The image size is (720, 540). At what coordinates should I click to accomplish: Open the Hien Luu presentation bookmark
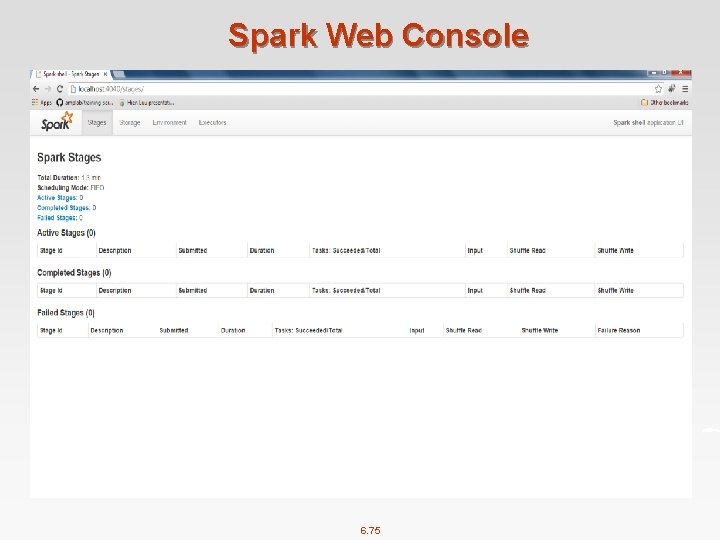[146, 103]
